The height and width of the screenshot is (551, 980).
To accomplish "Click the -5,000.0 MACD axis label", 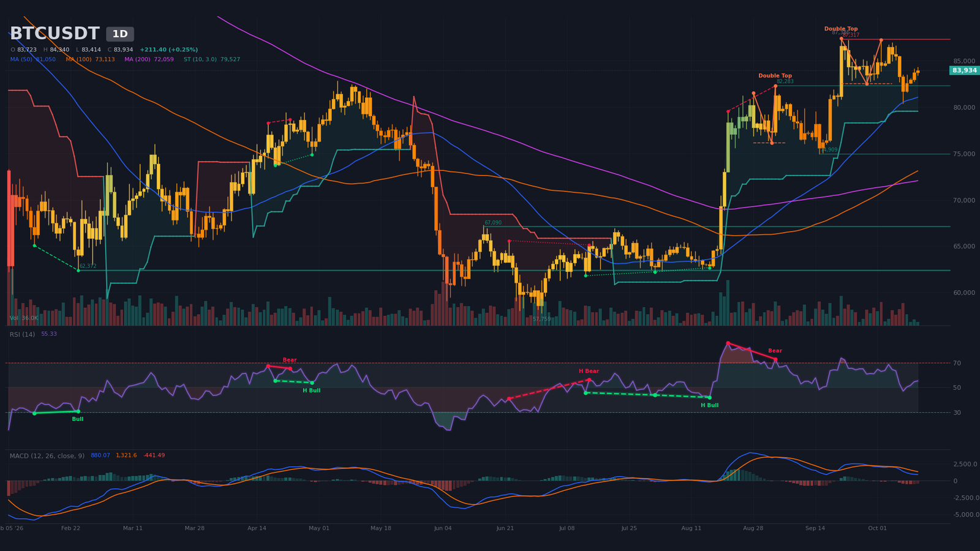I will (965, 514).
